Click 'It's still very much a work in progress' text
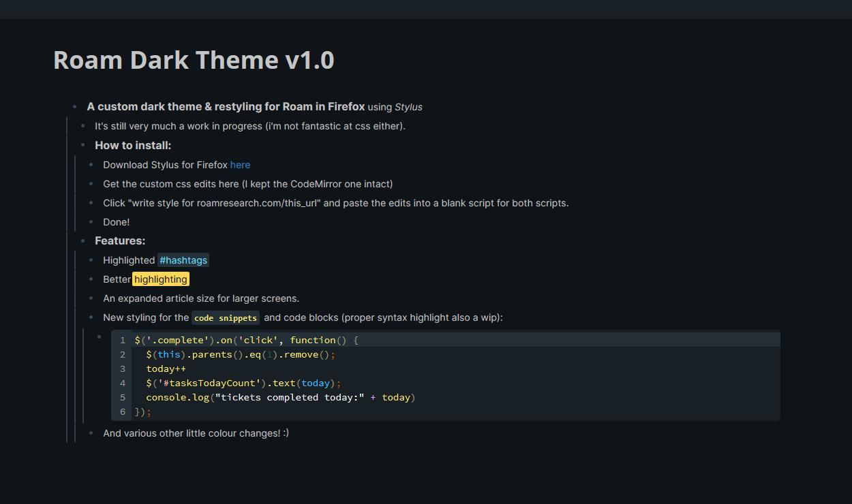 [250, 126]
